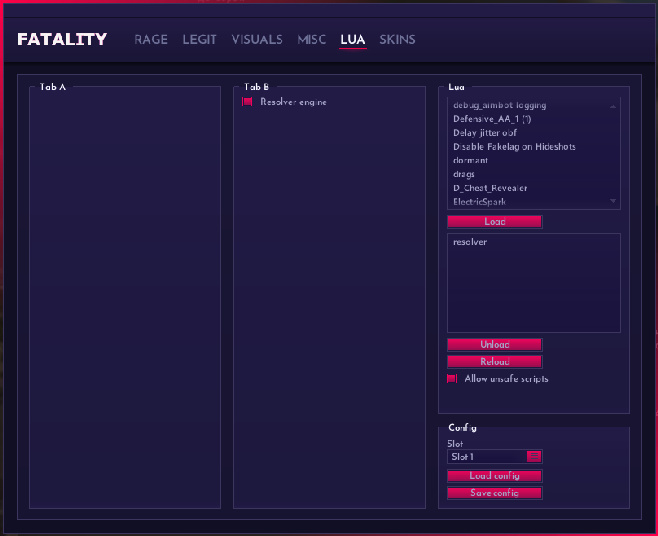The image size is (658, 536).
Task: Click the Unload button
Action: pos(495,345)
